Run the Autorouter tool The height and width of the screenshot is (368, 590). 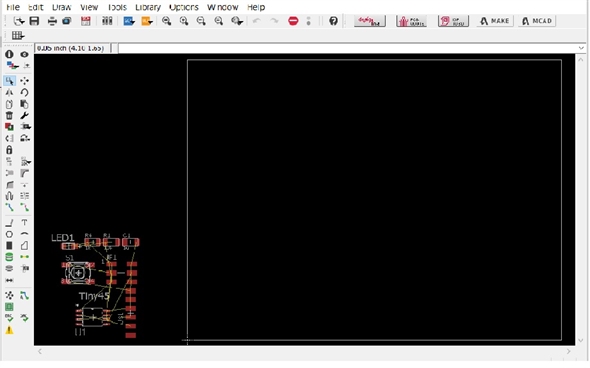point(24,295)
